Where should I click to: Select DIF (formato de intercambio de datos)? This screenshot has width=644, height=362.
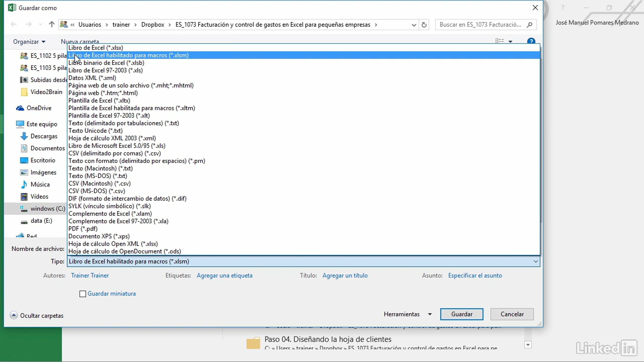click(x=303, y=199)
